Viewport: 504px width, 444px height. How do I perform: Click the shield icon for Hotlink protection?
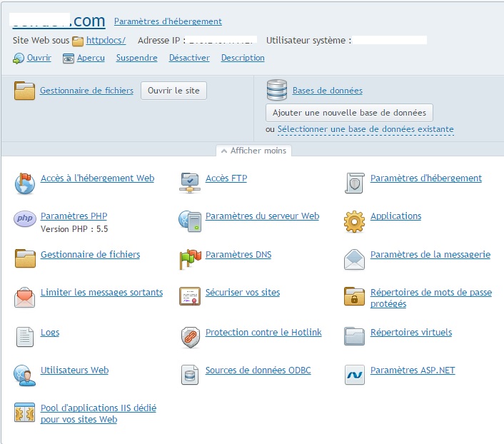[x=189, y=337]
